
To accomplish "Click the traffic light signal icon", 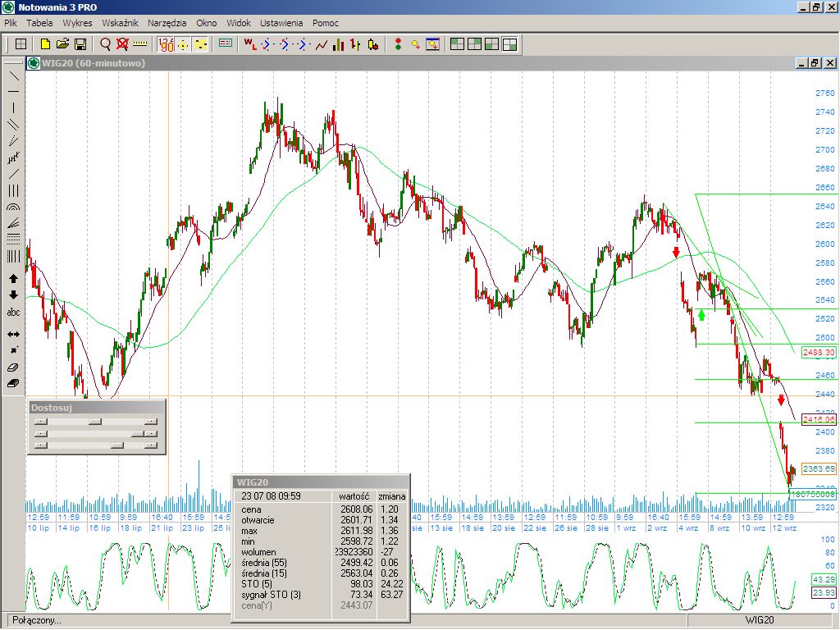I will coord(399,44).
